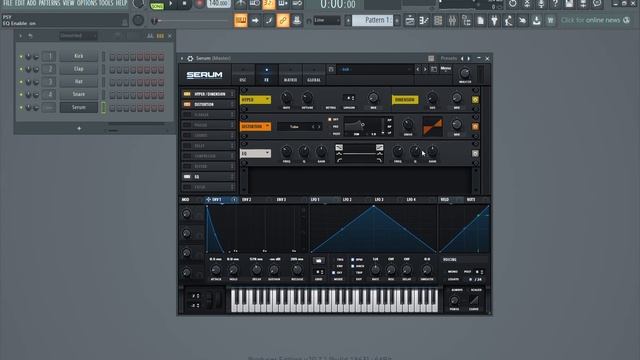Open the FL Studio piano roll

(x=424, y=20)
